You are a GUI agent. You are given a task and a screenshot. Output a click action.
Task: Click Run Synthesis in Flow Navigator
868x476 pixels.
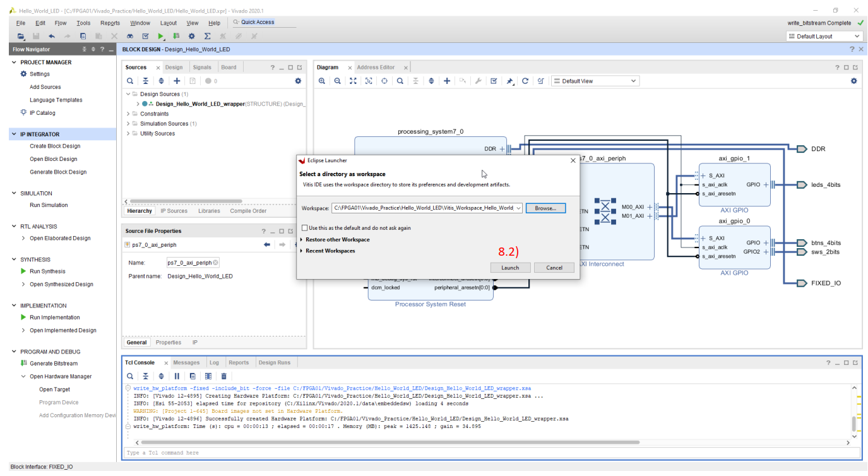click(x=47, y=271)
